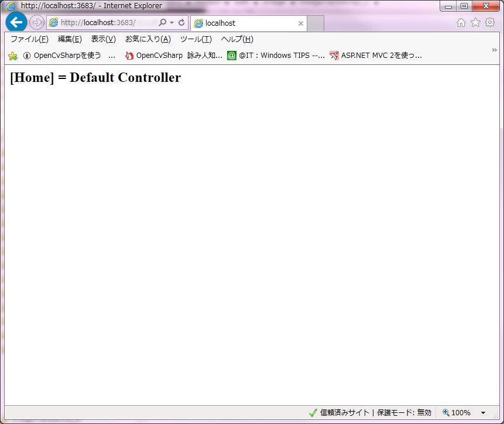Open OpenCvSharpを使う favorites link

pyautogui.click(x=69, y=56)
